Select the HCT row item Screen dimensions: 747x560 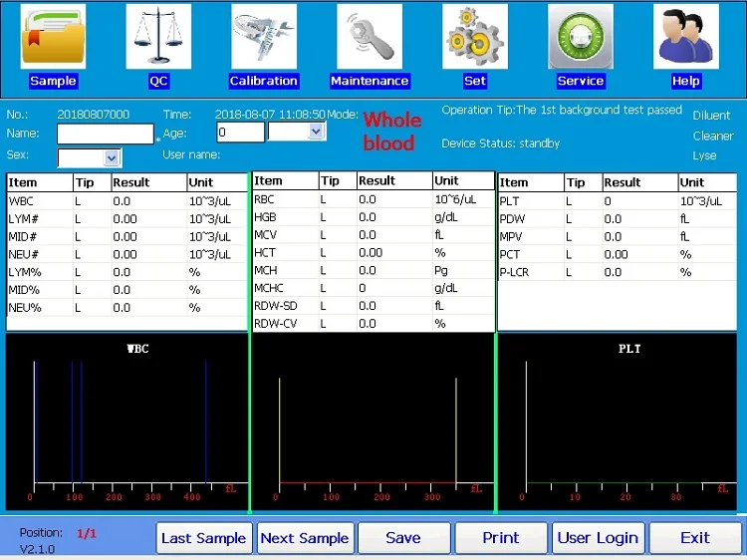pos(373,252)
